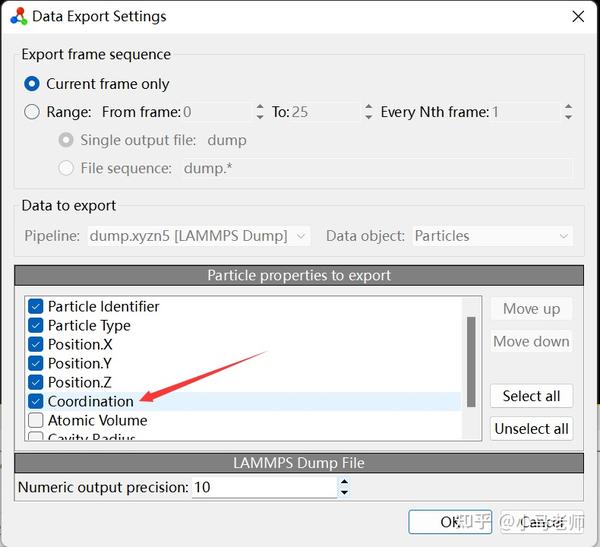Click the Select all button
600x547 pixels.
pyautogui.click(x=532, y=396)
